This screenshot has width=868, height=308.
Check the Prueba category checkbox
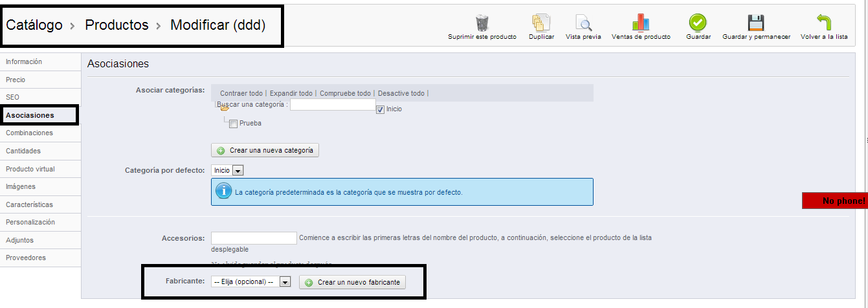(x=233, y=124)
